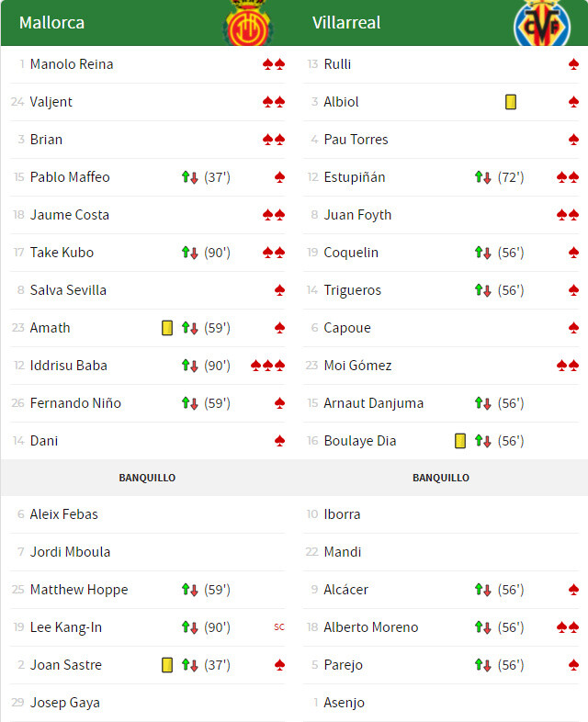Click the Villarreal club crest
The width and height of the screenshot is (588, 722).
coord(541,23)
